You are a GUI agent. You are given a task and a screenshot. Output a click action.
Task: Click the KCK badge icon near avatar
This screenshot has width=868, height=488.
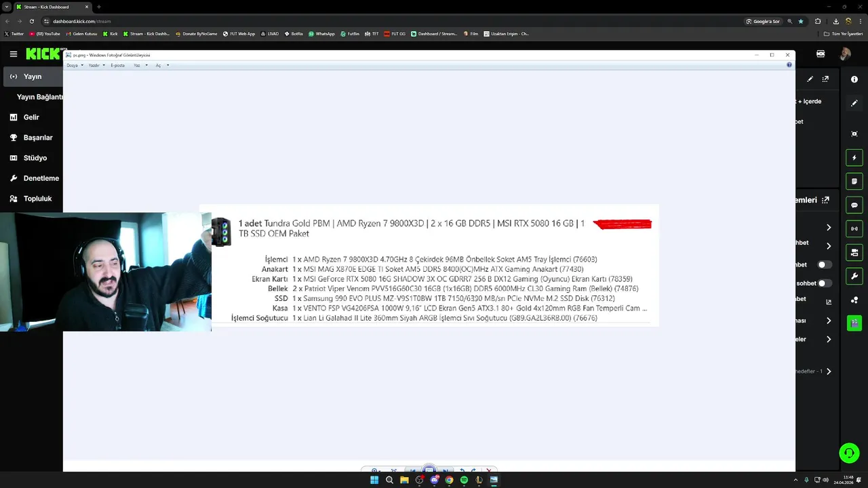pos(821,54)
